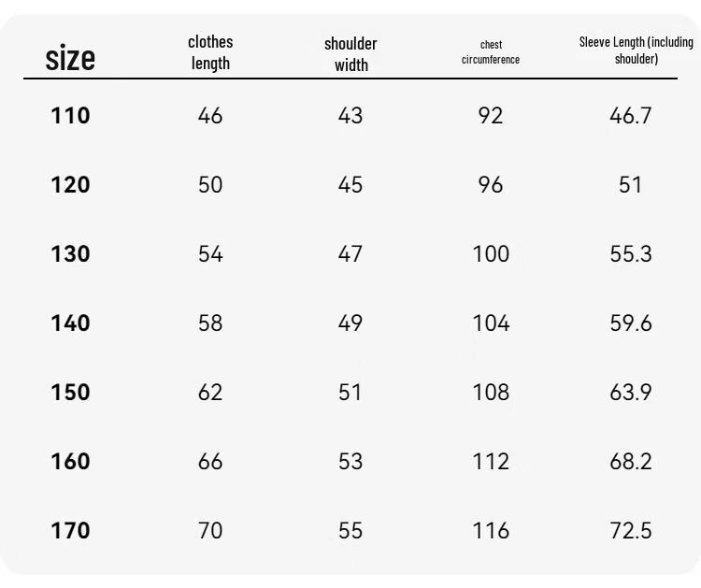Viewport: 701px width, 588px height.
Task: Select the 'clothes length' column header
Action: 210,52
